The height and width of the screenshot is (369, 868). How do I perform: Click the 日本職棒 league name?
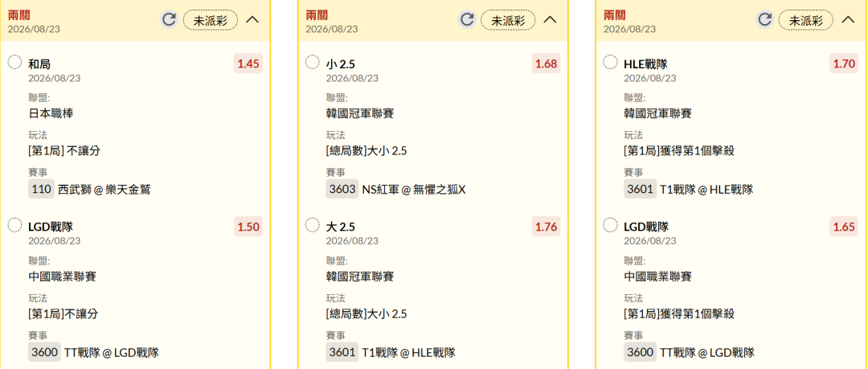click(x=51, y=113)
